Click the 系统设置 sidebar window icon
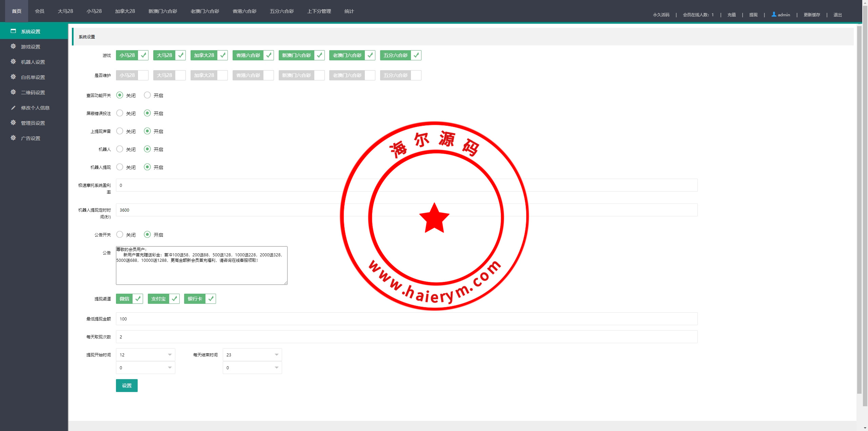Screen dimensions: 868x431 click(13, 31)
